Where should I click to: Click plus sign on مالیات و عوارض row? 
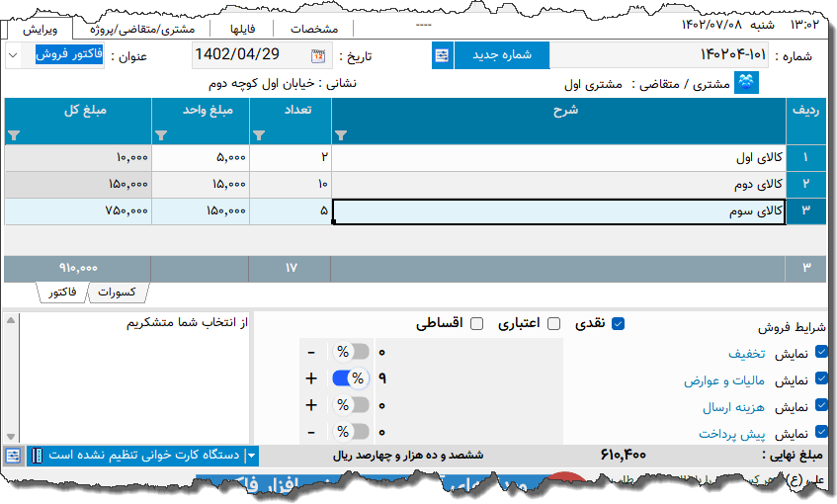coord(311,378)
